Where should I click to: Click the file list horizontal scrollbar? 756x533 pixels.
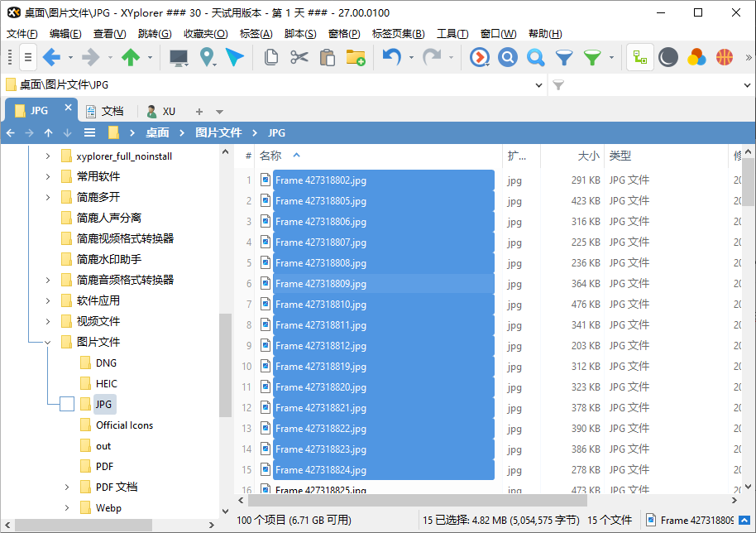tap(414, 501)
